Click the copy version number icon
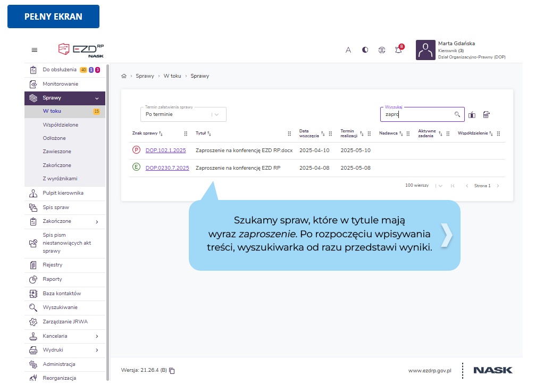The image size is (535, 392). click(172, 371)
